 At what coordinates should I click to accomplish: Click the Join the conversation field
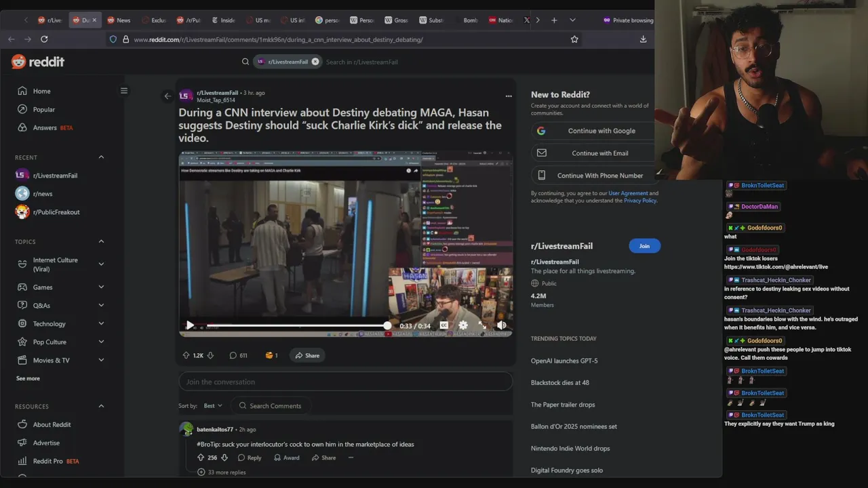pyautogui.click(x=346, y=382)
